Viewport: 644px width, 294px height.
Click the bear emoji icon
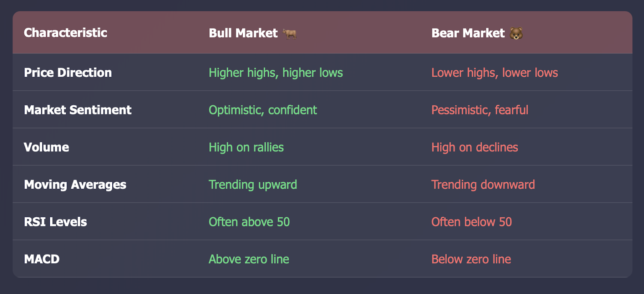tap(516, 33)
